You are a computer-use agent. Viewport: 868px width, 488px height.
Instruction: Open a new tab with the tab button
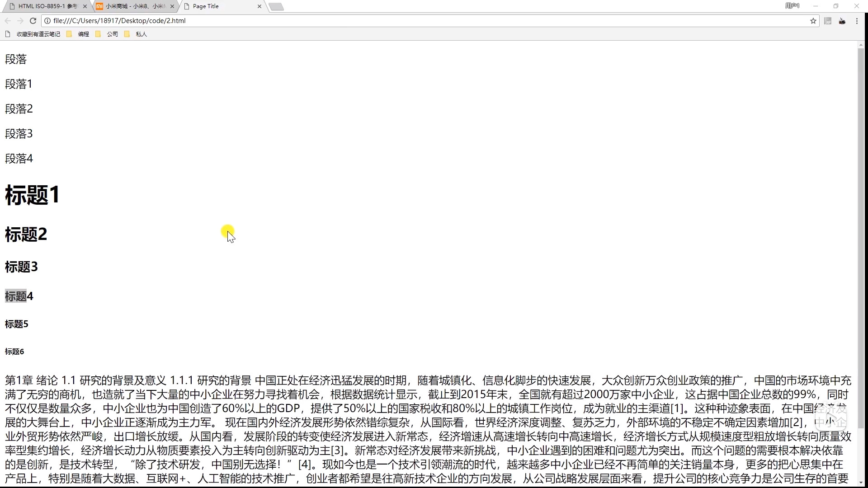point(276,6)
